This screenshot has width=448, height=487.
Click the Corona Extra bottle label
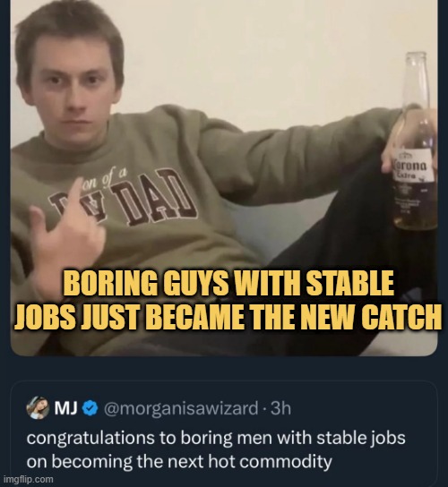pos(412,169)
